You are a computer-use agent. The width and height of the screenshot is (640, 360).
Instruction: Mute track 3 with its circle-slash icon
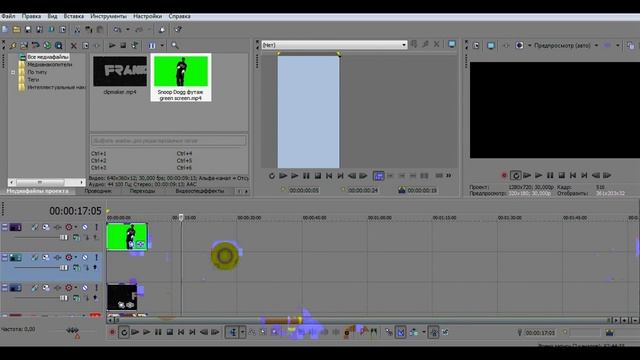(x=85, y=288)
